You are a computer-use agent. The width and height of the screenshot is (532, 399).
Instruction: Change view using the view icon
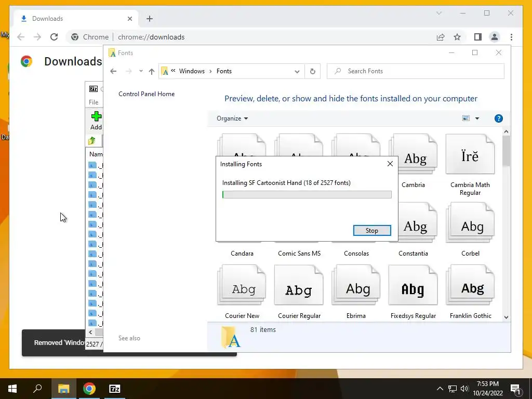point(466,118)
